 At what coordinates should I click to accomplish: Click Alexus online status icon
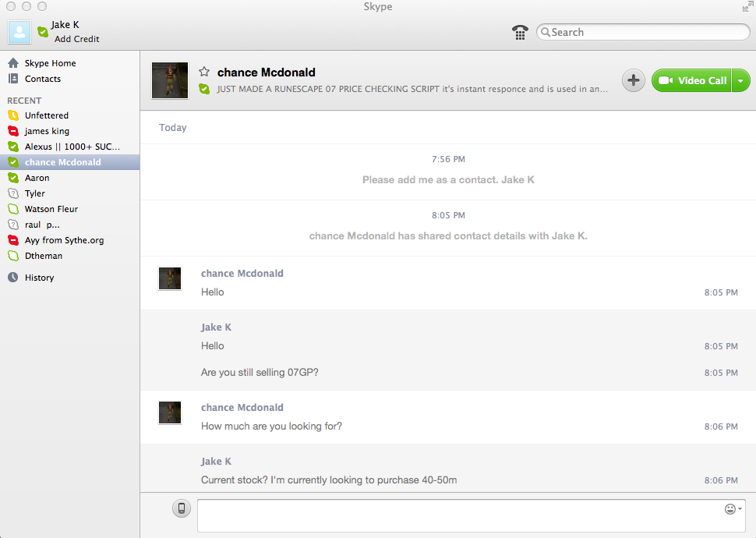13,147
